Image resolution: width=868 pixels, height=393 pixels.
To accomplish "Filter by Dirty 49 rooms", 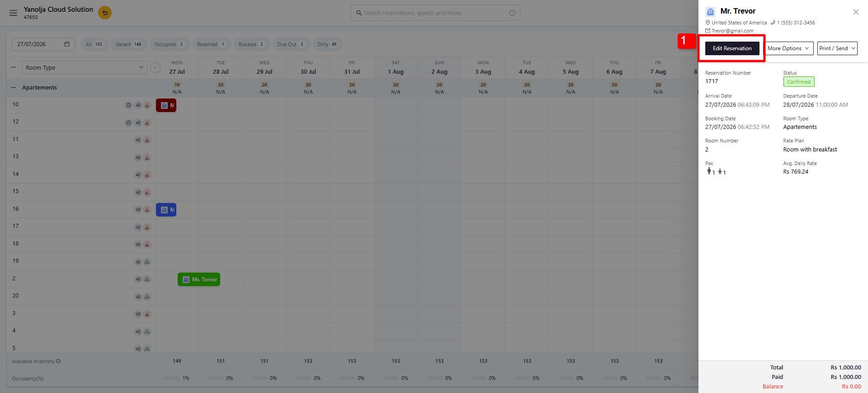I will 327,44.
